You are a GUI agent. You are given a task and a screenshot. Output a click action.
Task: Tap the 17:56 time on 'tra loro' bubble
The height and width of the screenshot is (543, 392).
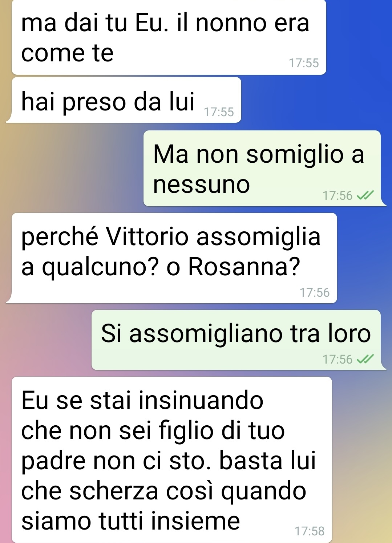[338, 360]
